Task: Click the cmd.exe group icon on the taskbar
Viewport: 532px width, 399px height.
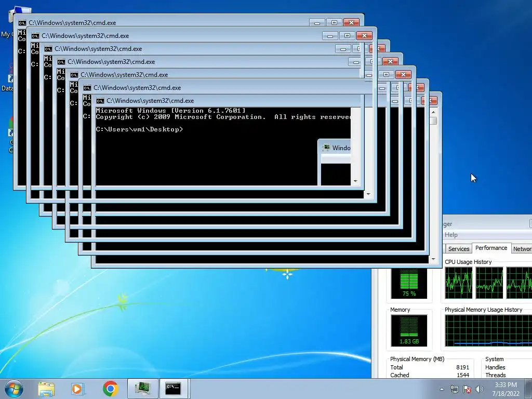Action: coord(174,389)
